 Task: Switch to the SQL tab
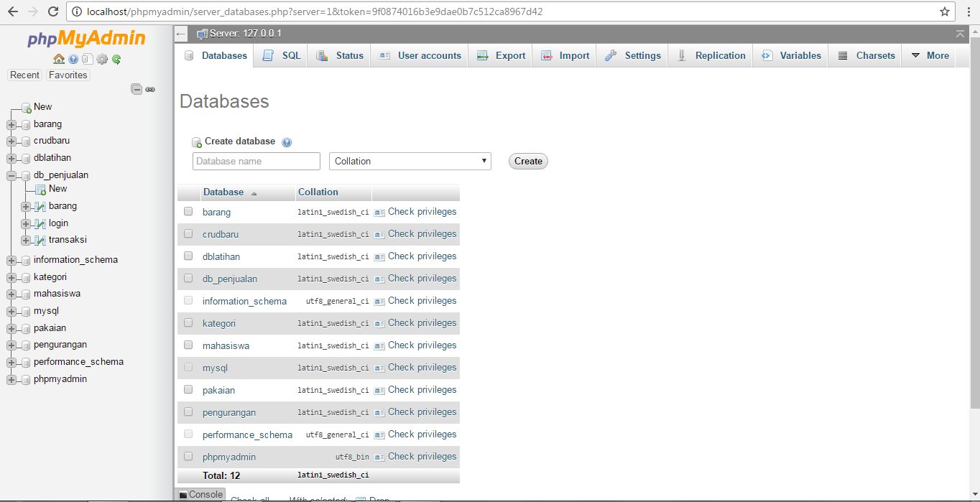(282, 55)
